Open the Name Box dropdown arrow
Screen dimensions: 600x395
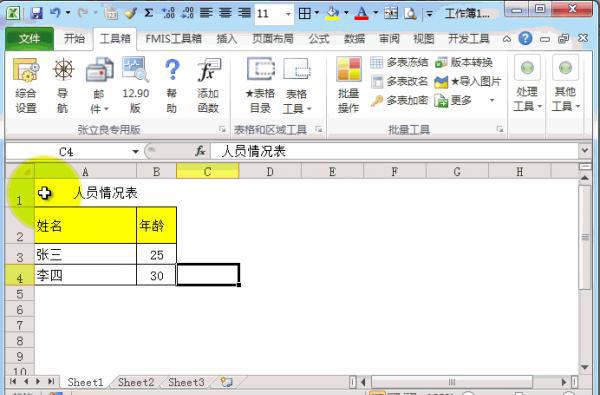pyautogui.click(x=135, y=152)
